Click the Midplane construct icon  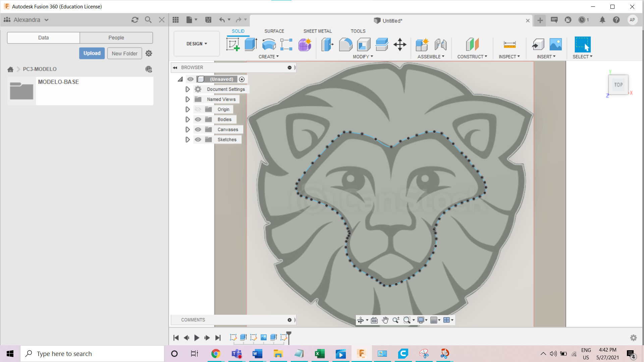tap(472, 44)
